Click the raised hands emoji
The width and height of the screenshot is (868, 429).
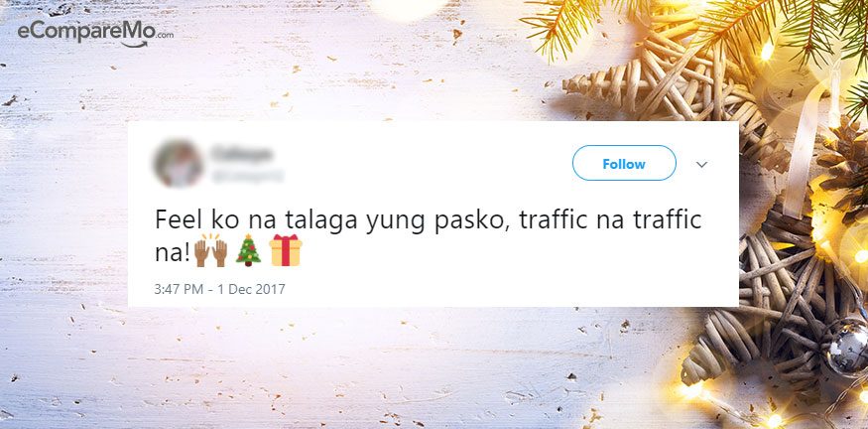point(210,250)
